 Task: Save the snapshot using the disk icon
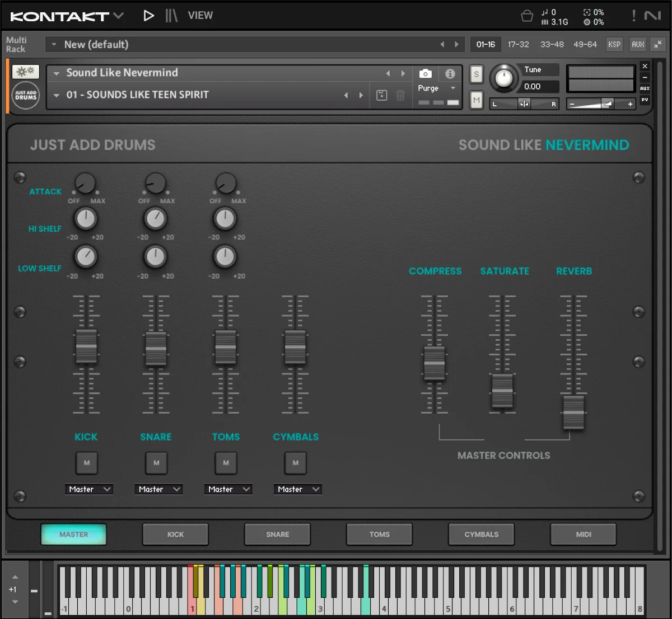[x=381, y=95]
